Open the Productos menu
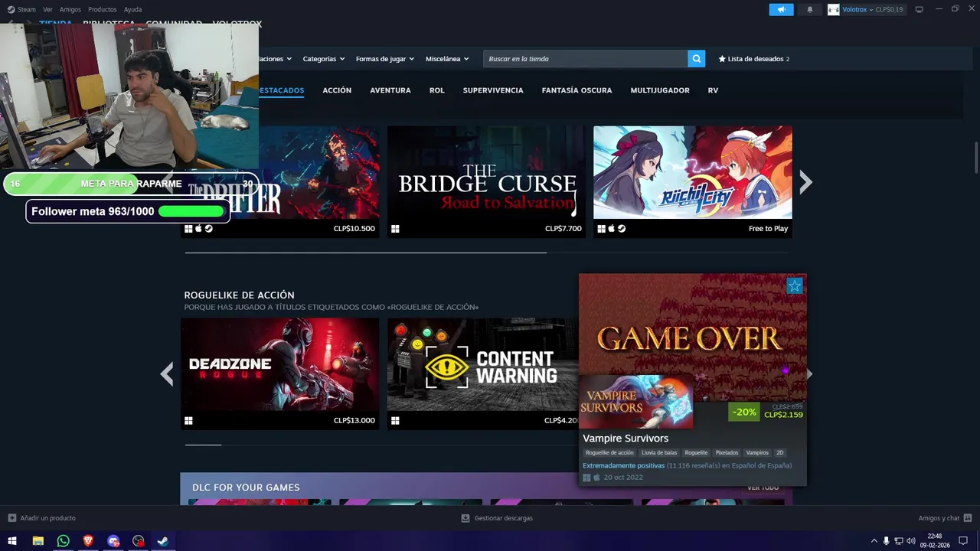The height and width of the screenshot is (551, 980). coord(103,9)
